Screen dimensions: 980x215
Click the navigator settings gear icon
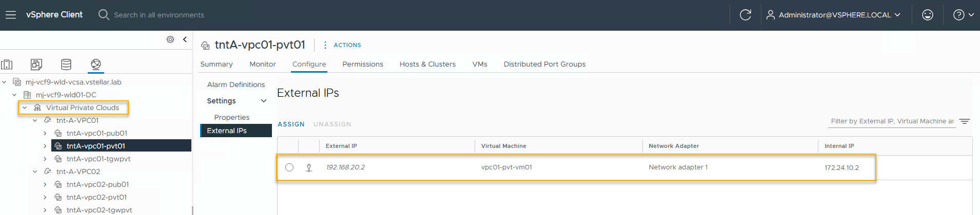pyautogui.click(x=170, y=39)
